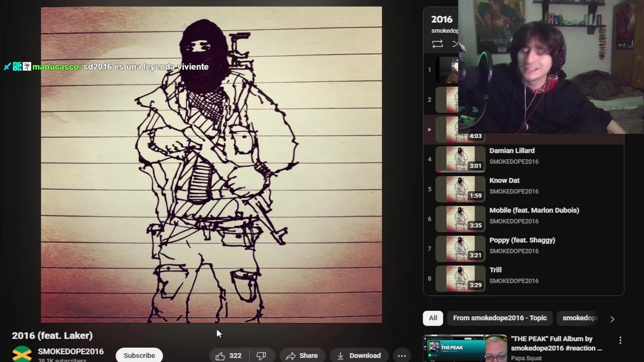Click the Mobile track thumbnail

coord(459,219)
